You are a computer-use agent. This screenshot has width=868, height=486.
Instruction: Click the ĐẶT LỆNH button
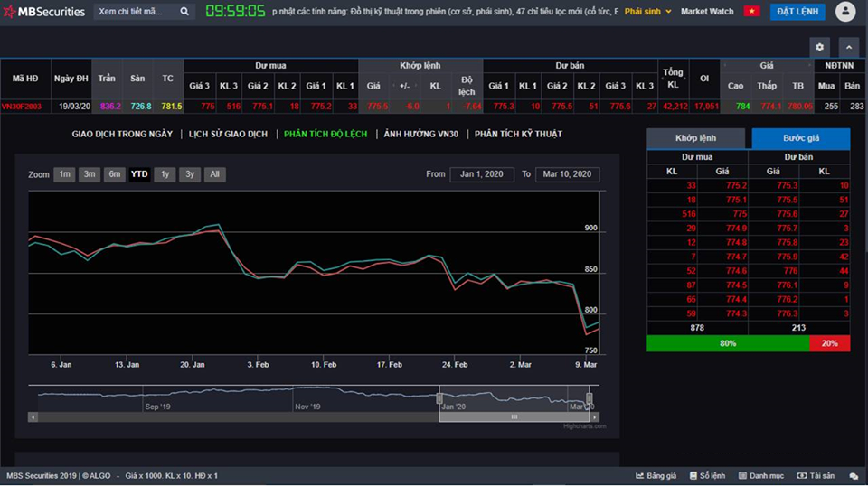click(x=797, y=11)
